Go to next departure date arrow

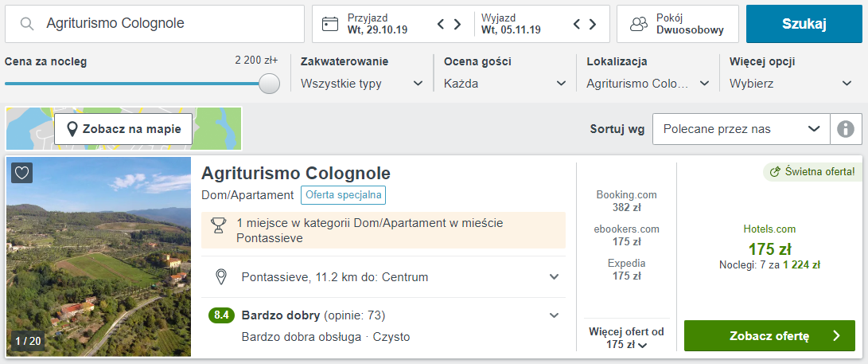[x=594, y=24]
